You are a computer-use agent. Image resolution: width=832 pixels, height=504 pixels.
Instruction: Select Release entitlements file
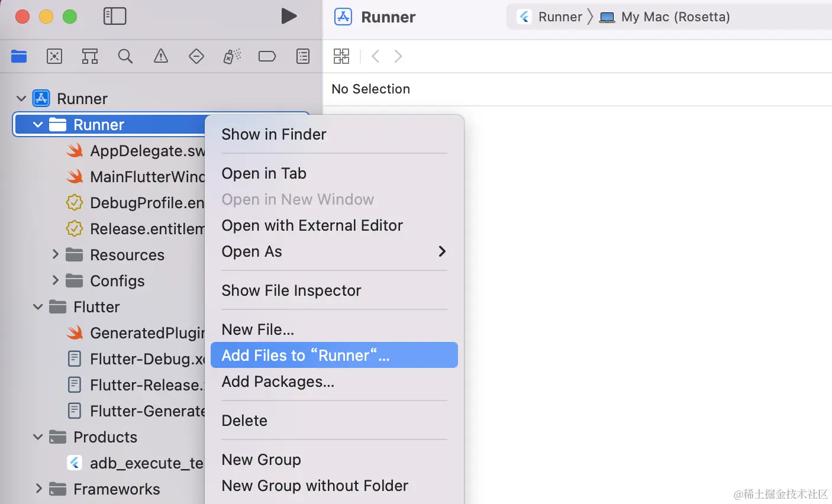click(136, 229)
